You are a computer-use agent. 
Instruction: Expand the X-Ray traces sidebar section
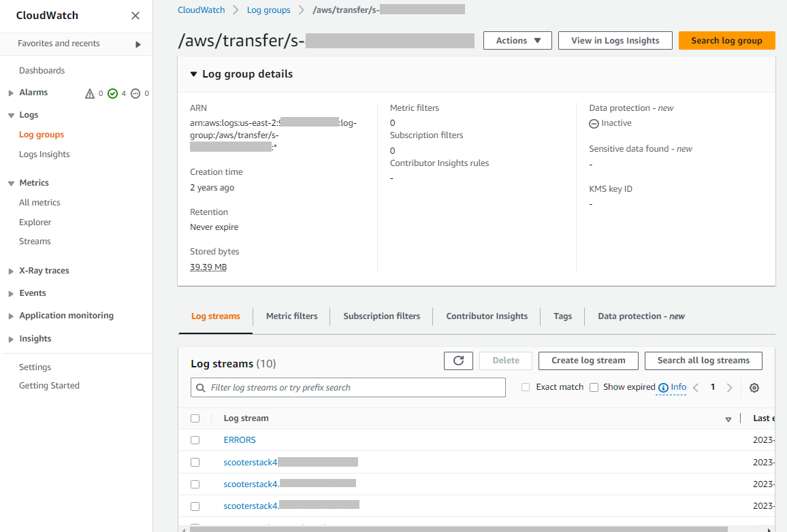pos(11,271)
